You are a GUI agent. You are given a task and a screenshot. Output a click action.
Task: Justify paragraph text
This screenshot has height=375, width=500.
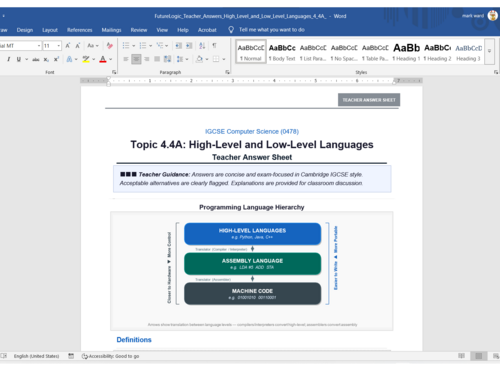[157, 59]
